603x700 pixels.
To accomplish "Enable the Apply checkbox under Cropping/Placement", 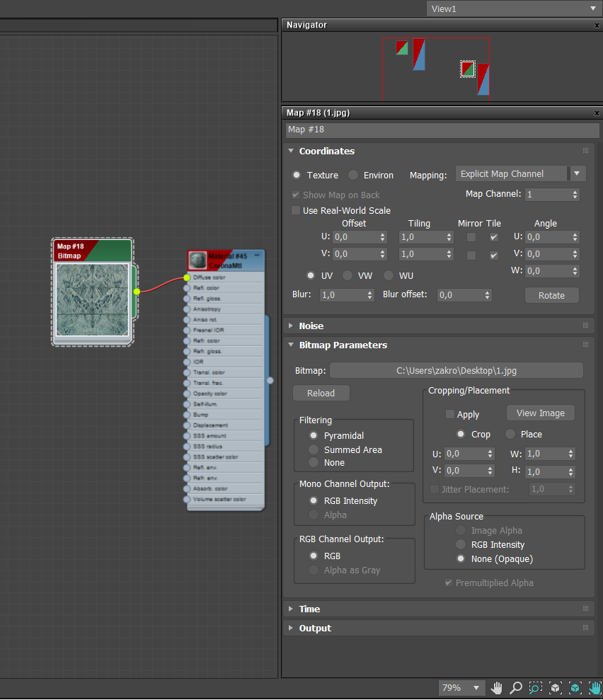I will click(451, 414).
